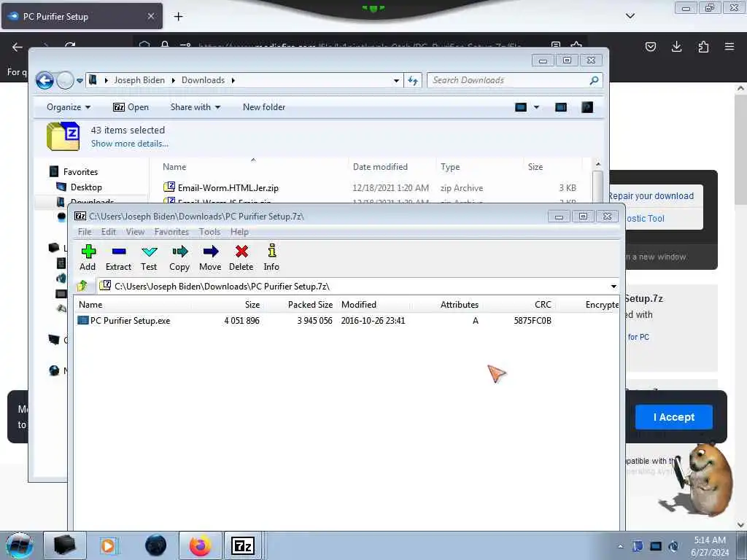Open the Explorer address bar history dropdown

(x=396, y=80)
